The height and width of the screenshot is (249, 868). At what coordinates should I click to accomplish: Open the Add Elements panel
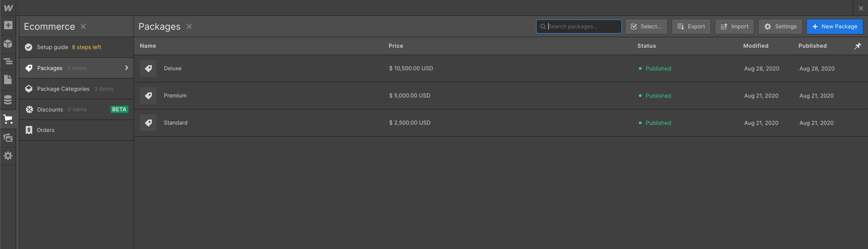[x=8, y=25]
